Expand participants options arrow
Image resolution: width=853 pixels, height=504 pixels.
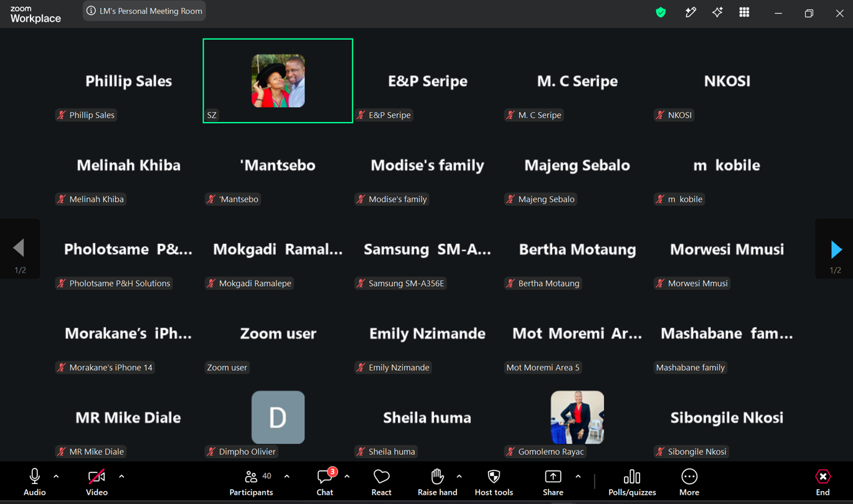(x=287, y=477)
